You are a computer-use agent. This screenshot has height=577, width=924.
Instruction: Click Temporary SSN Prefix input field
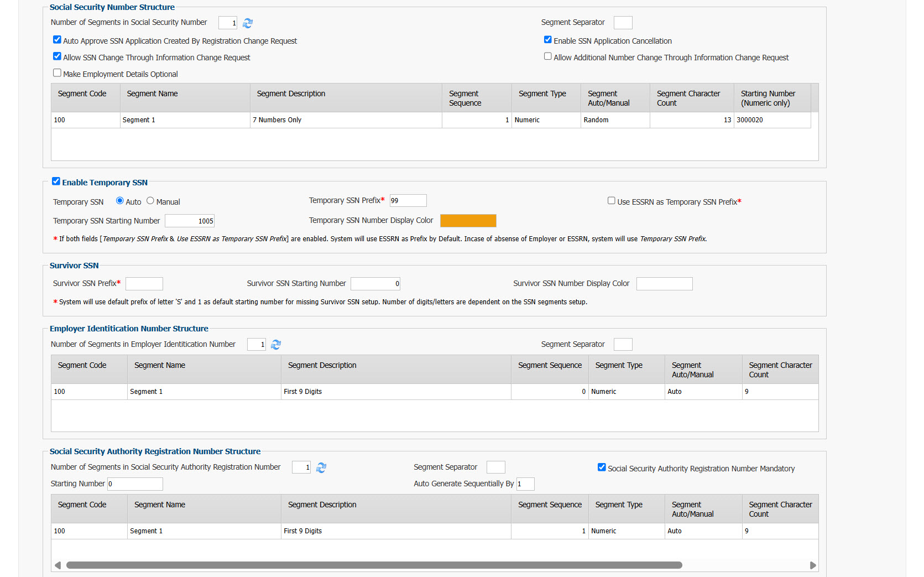408,201
